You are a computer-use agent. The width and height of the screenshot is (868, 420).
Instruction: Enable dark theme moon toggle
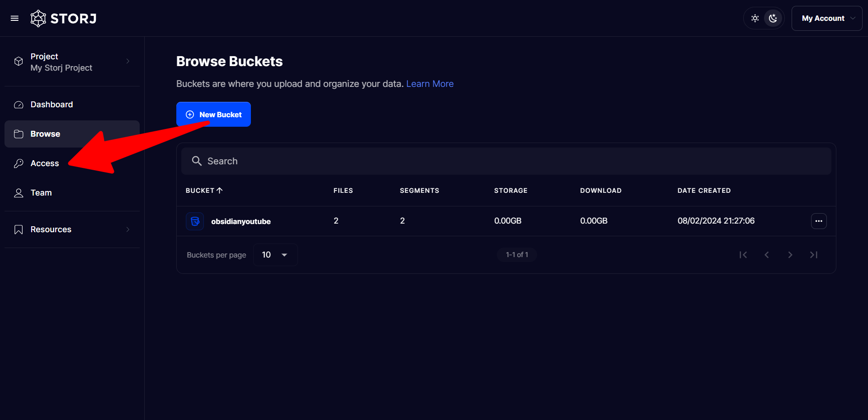click(773, 19)
